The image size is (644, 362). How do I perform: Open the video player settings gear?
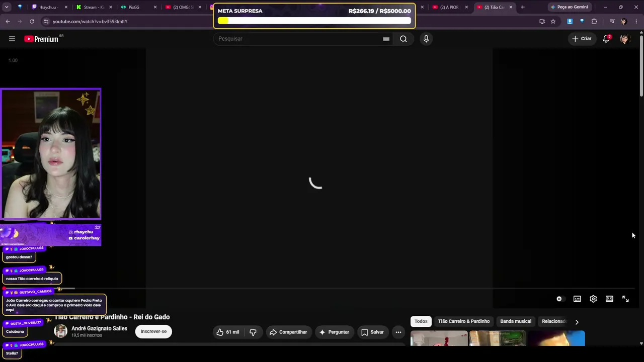tap(593, 299)
